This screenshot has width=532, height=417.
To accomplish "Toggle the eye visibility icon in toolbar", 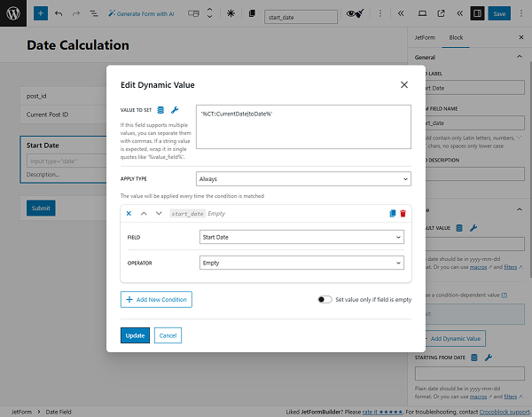I will [x=355, y=13].
